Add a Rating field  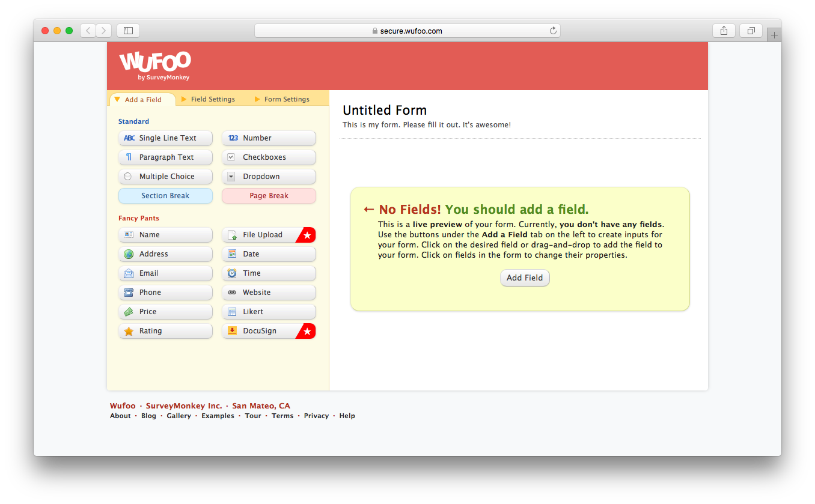(165, 331)
